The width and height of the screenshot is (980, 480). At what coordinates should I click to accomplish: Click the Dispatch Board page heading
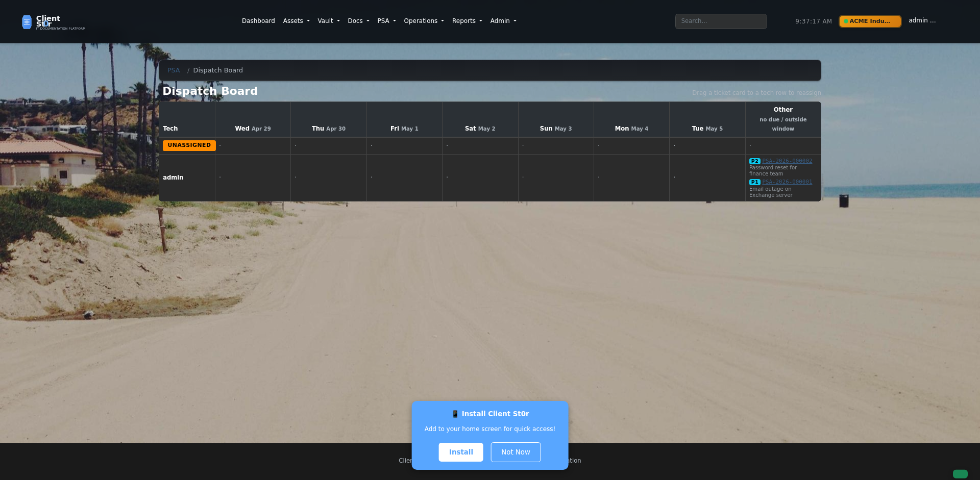point(210,91)
